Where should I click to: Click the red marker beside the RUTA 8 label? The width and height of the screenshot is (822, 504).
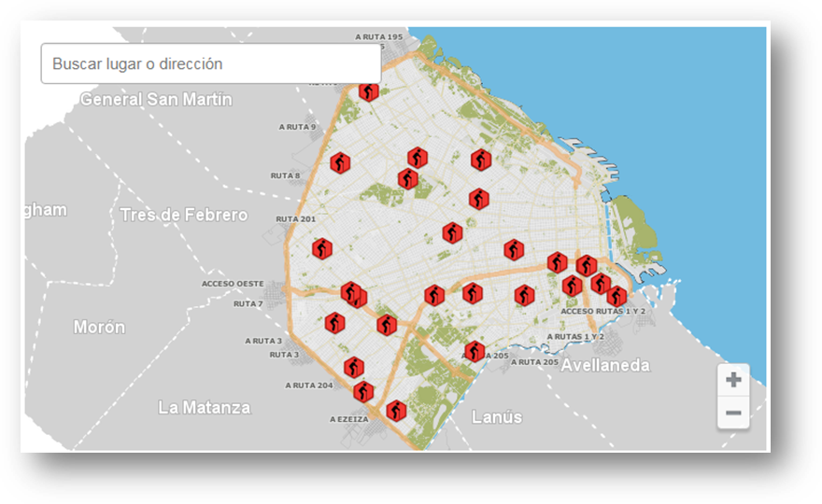[x=340, y=163]
